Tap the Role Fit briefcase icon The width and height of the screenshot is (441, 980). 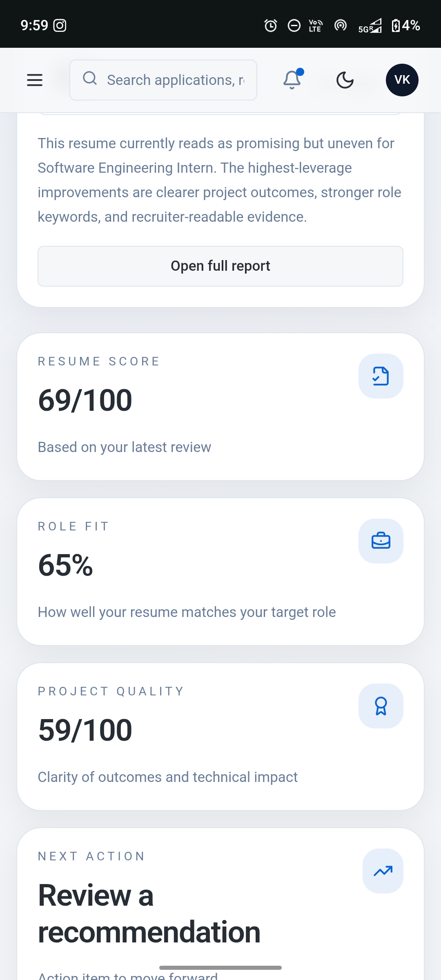tap(381, 541)
